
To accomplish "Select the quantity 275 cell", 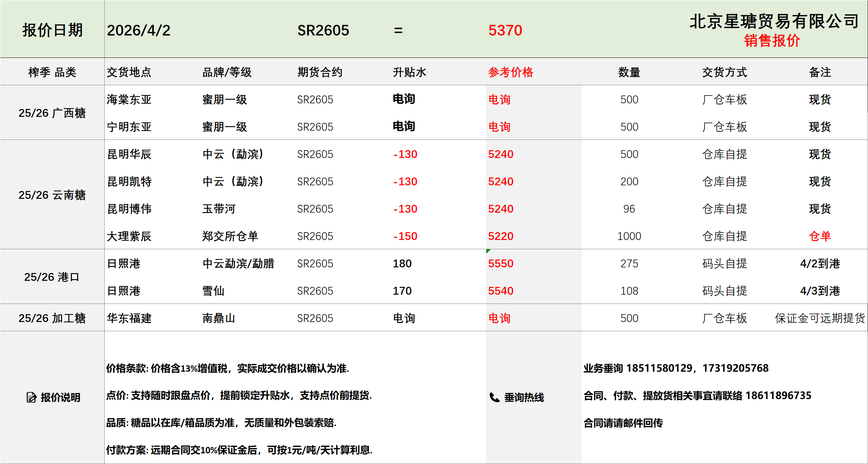I will click(629, 263).
